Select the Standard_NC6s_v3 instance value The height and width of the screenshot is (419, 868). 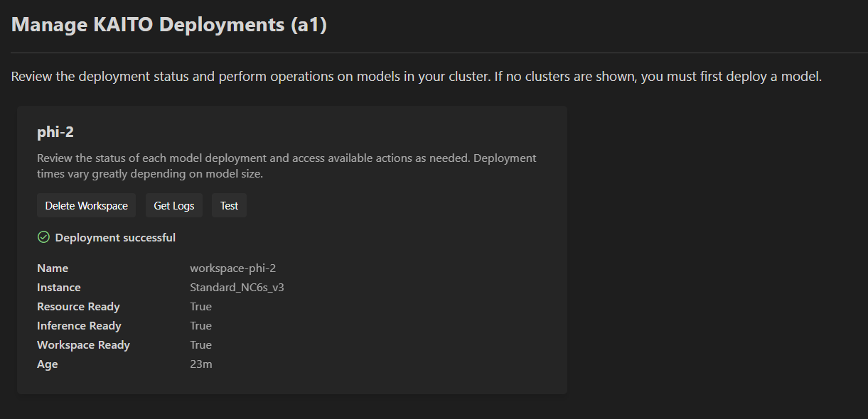click(237, 288)
